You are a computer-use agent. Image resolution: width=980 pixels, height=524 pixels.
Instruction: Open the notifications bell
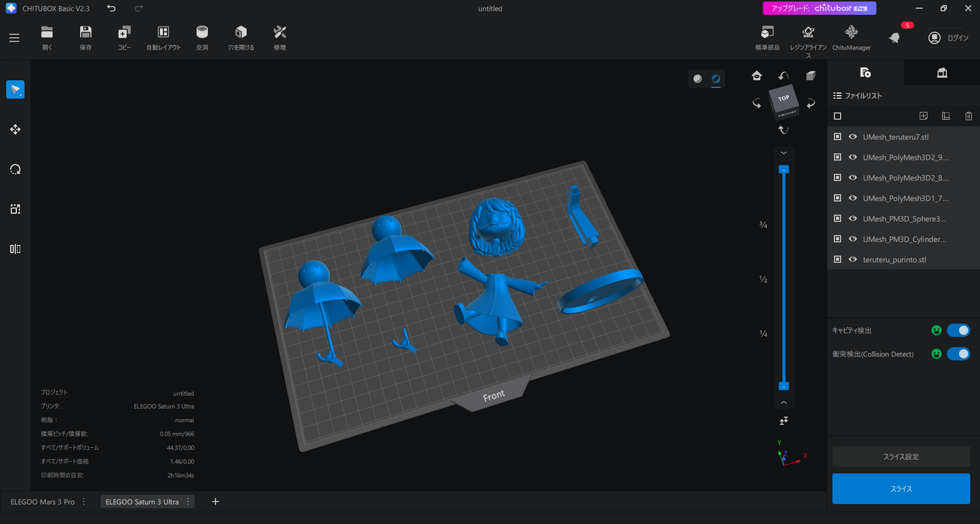pos(895,38)
